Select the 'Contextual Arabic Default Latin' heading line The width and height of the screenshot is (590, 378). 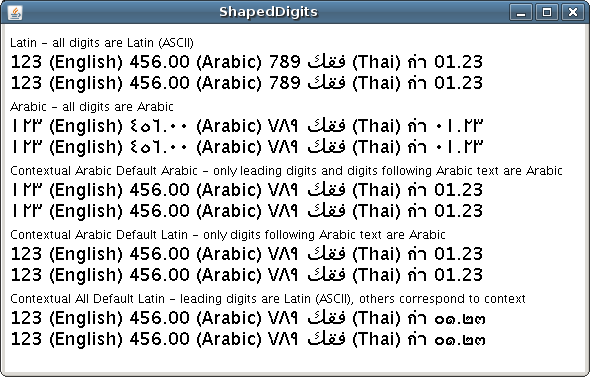228,235
